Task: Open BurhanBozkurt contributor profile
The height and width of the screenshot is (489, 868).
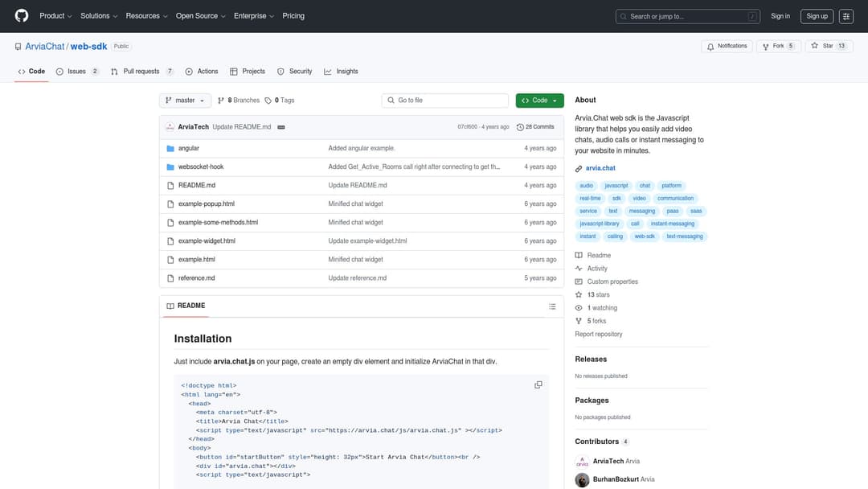Action: pyautogui.click(x=616, y=479)
